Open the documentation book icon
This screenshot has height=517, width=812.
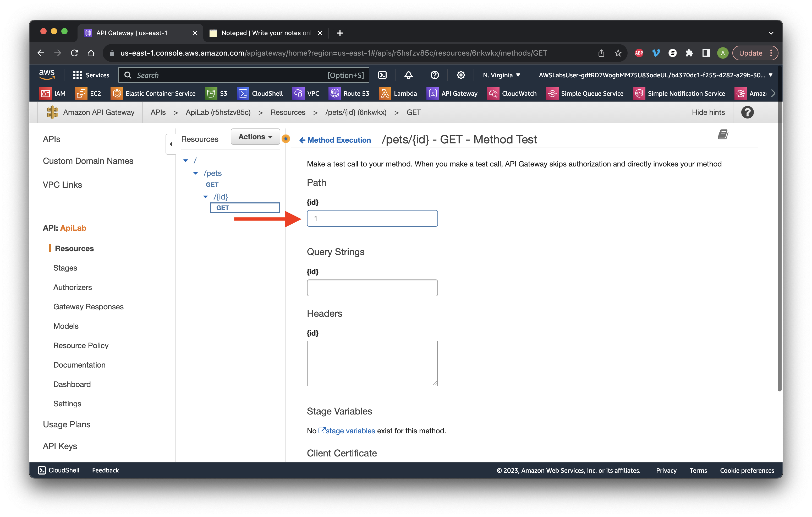723,134
